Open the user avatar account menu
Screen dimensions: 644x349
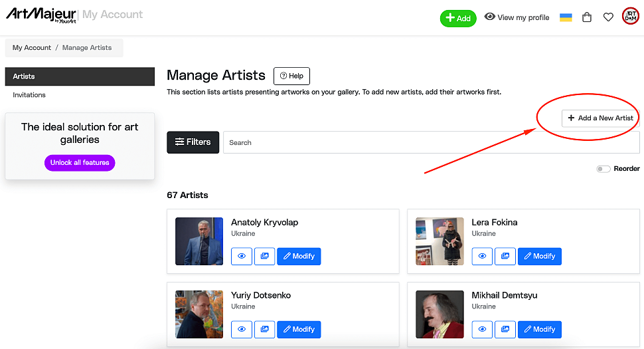630,17
